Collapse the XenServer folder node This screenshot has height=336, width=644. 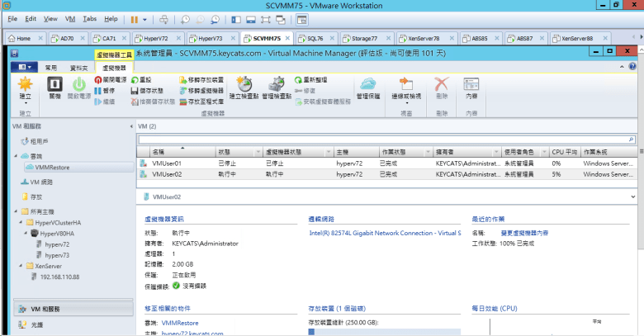pyautogui.click(x=21, y=267)
